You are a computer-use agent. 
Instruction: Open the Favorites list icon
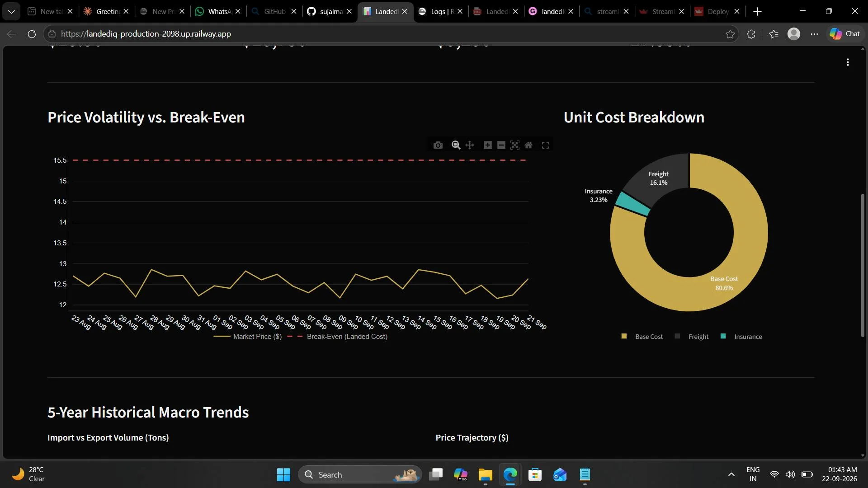774,34
